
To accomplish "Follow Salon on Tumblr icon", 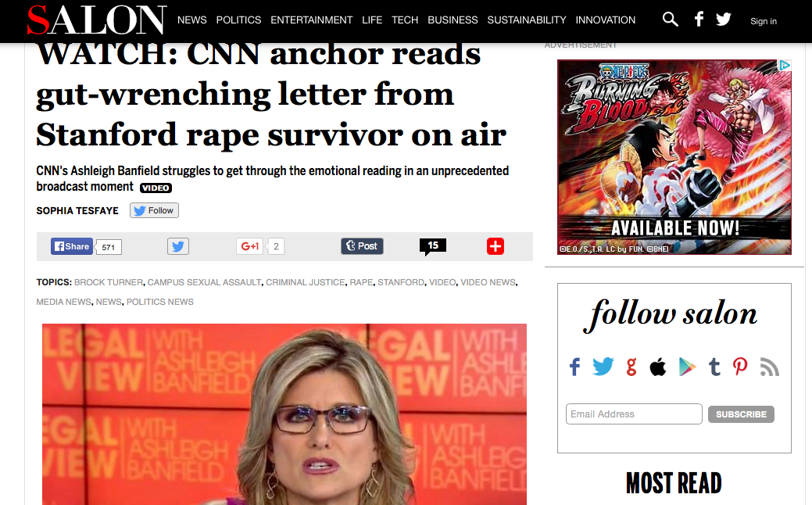I will click(714, 367).
